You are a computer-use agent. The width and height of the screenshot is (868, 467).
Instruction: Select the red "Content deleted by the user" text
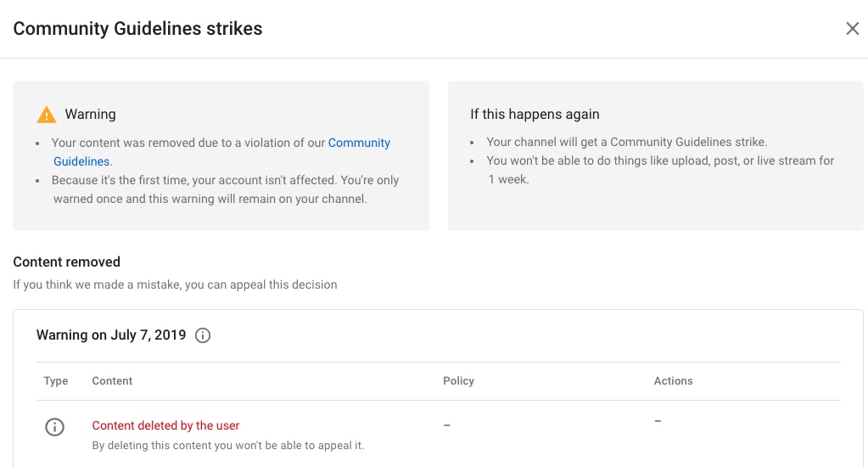(x=165, y=425)
